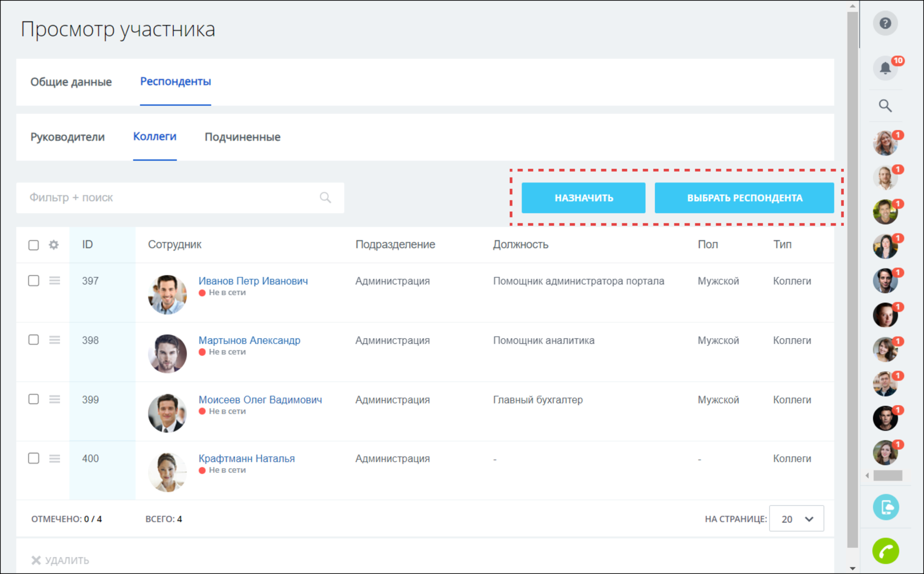The width and height of the screenshot is (924, 574).
Task: Open the НА СТРАНИЦЕ page size dropdown
Action: point(796,518)
